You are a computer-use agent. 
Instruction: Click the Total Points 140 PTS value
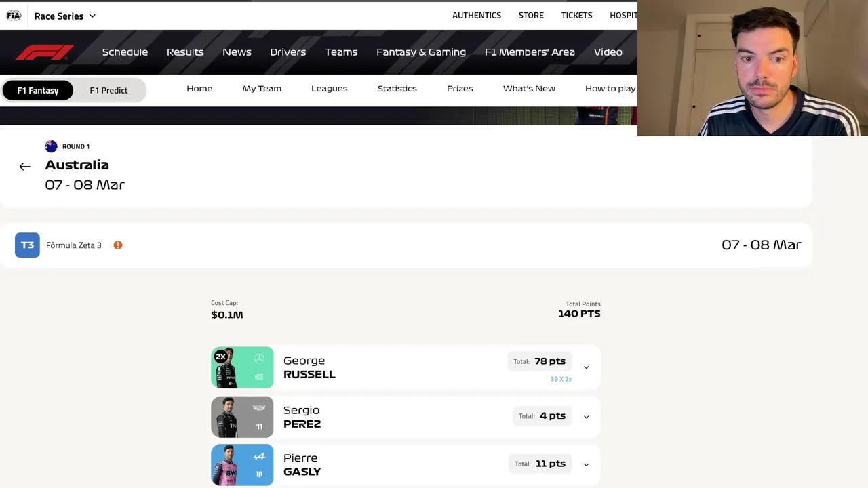click(579, 314)
